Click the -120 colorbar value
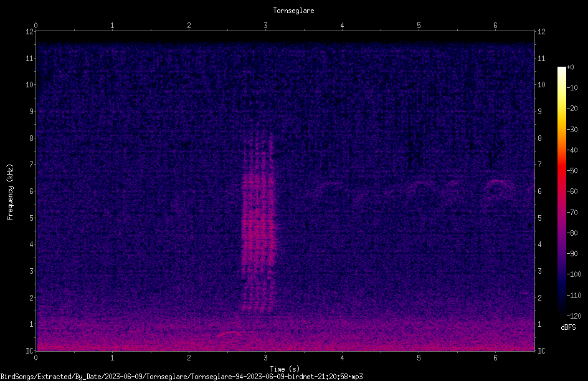This screenshot has height=381, width=588. [x=574, y=316]
